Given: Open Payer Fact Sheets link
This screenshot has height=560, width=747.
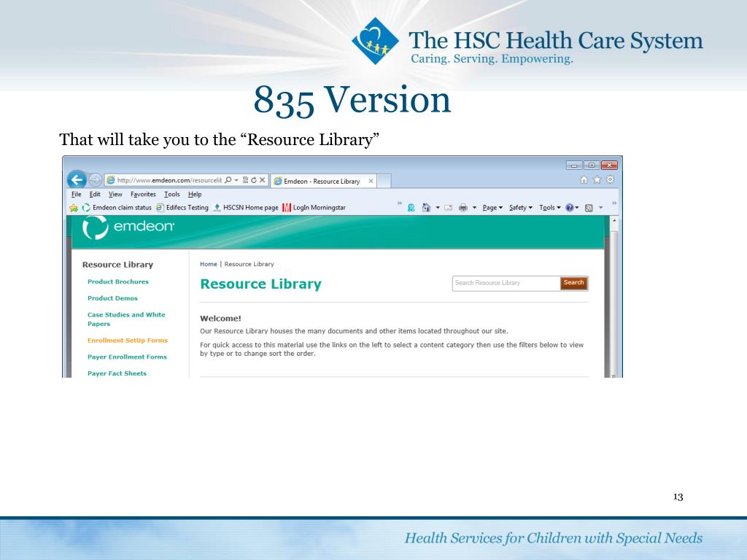Looking at the screenshot, I should pos(117,373).
